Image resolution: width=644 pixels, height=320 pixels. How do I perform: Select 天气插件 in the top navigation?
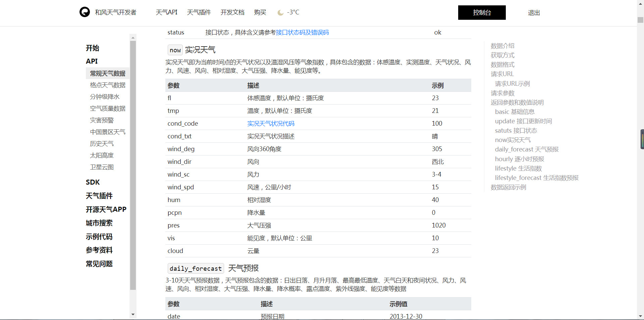[199, 12]
